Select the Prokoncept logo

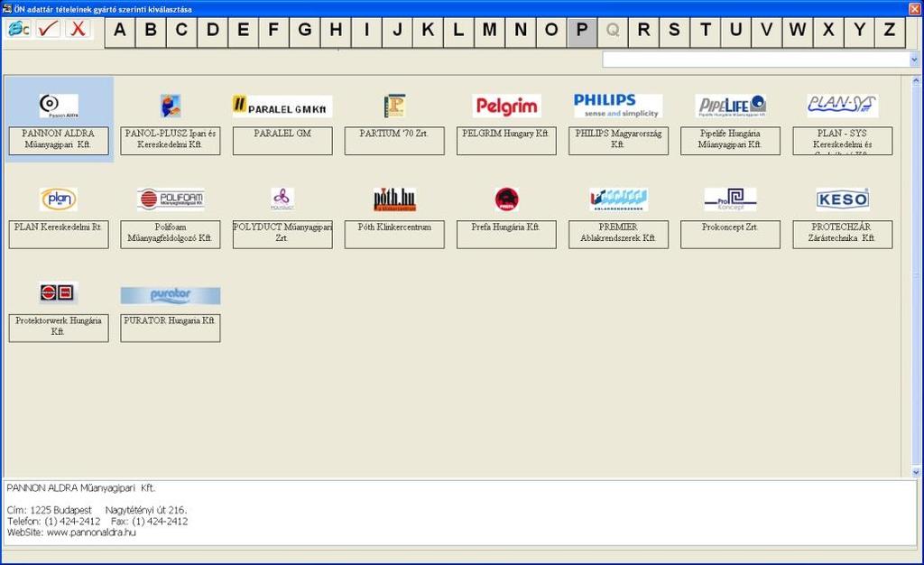(x=731, y=199)
